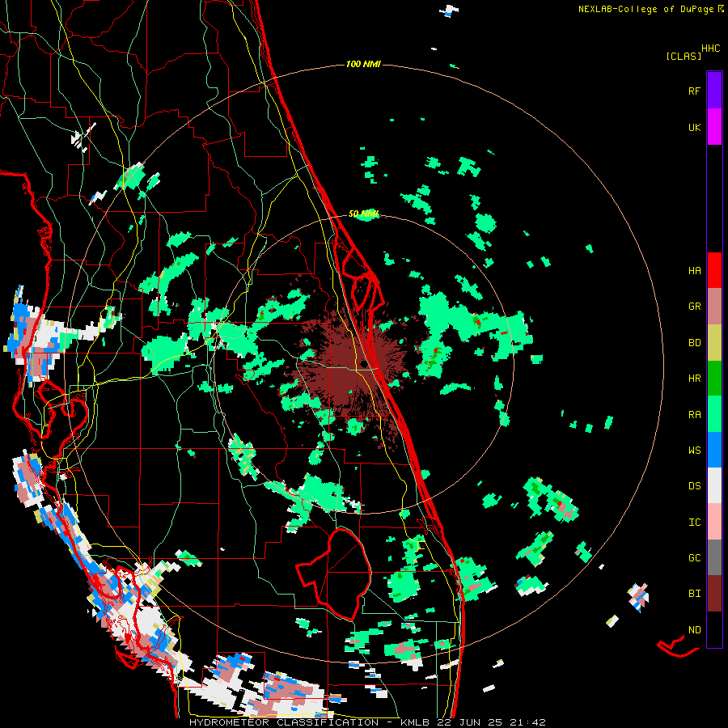
Task: Pick the HR dark green legend swatch
Action: point(714,379)
